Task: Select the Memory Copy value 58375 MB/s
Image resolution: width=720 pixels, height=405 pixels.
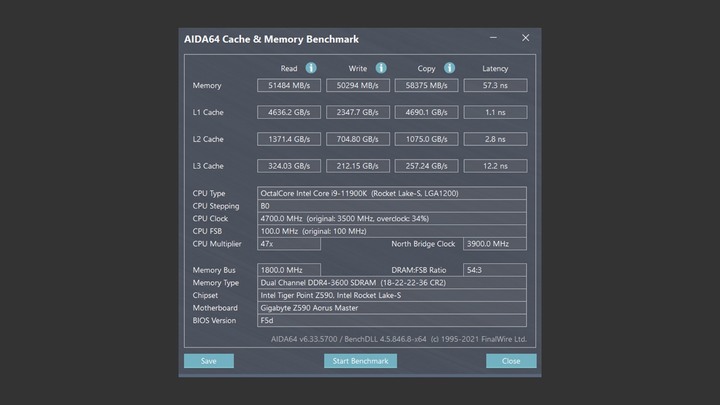Action: 426,85
